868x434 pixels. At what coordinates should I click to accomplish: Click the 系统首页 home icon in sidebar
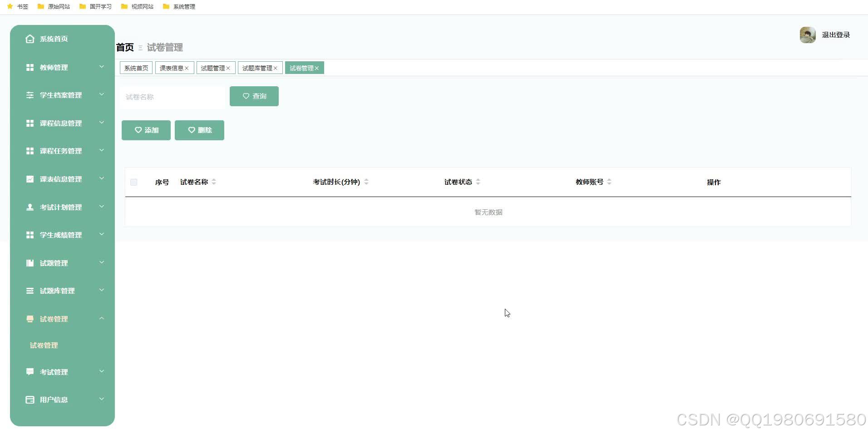[x=30, y=39]
